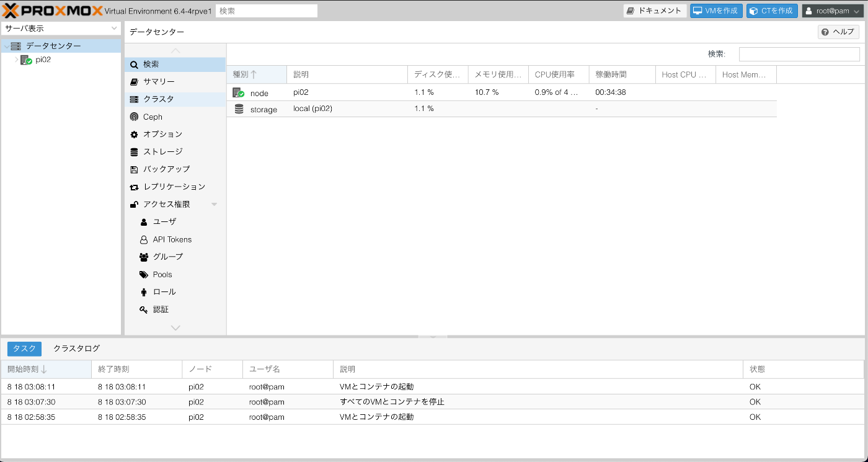Click the Host CPU column header
Viewport: 868px width, 462px height.
coord(685,74)
